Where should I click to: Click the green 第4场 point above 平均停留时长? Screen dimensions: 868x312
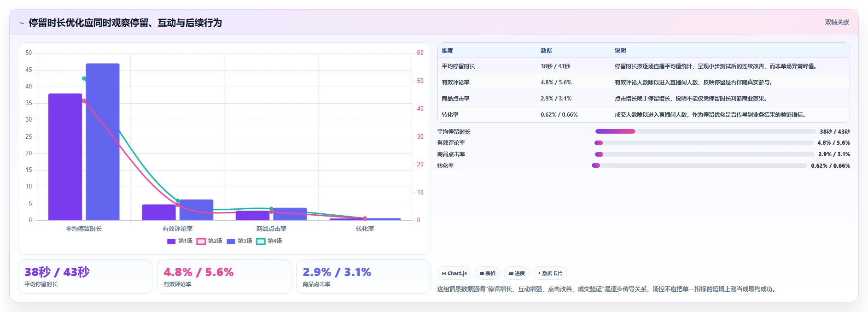[x=84, y=79]
